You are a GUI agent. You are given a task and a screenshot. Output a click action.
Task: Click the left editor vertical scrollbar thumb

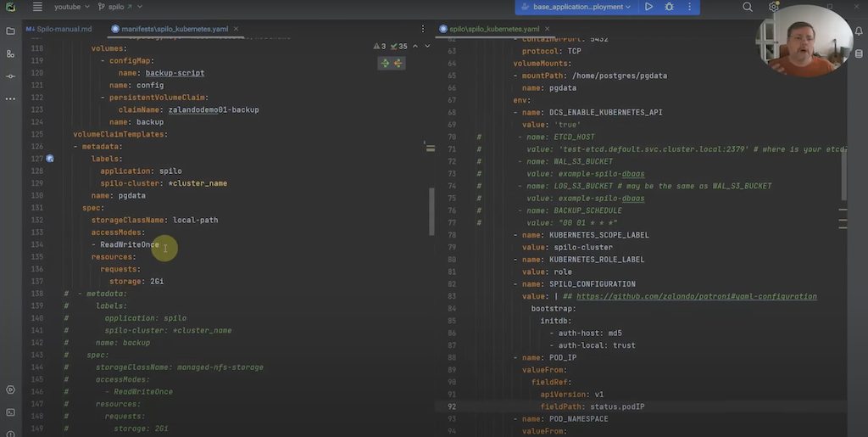pyautogui.click(x=431, y=212)
